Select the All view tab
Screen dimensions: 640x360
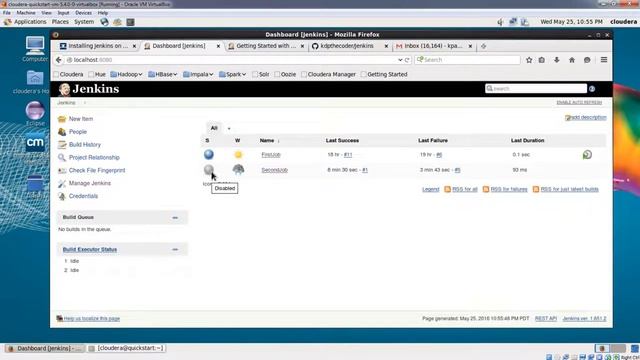click(x=214, y=128)
